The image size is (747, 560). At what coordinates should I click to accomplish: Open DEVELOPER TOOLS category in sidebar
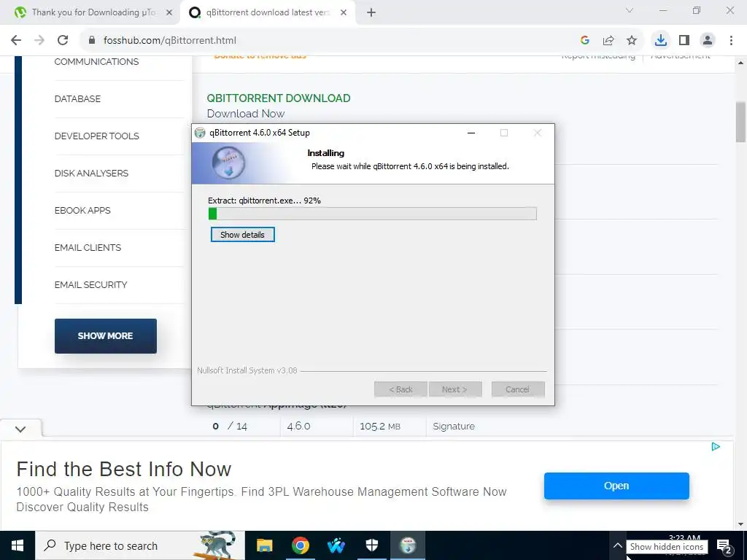(97, 136)
